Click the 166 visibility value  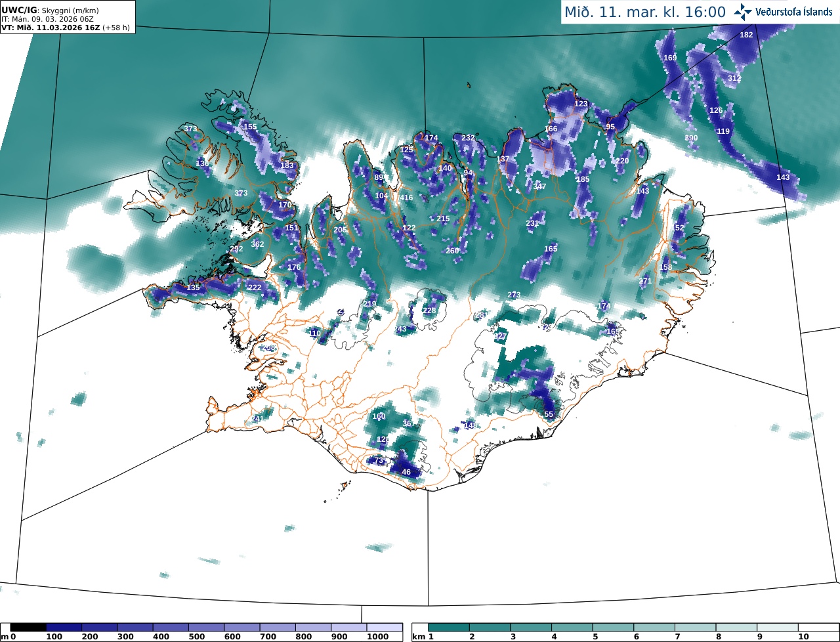click(x=551, y=129)
